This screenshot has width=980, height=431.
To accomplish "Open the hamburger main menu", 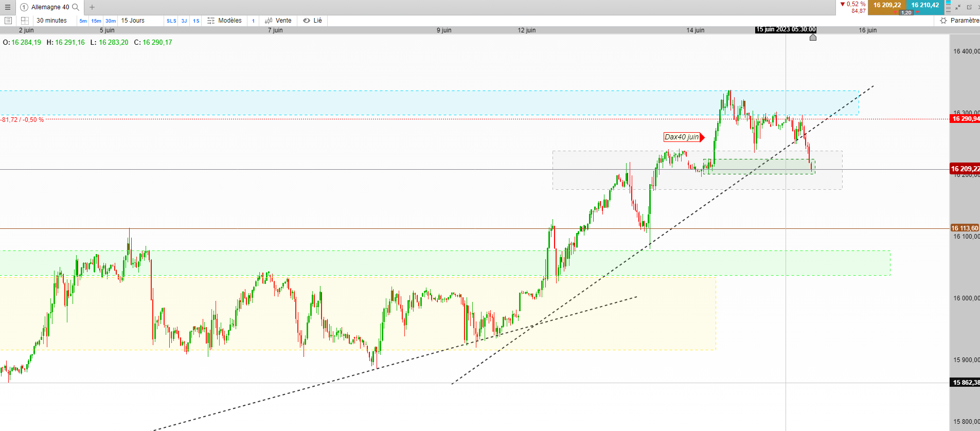I will click(x=7, y=7).
